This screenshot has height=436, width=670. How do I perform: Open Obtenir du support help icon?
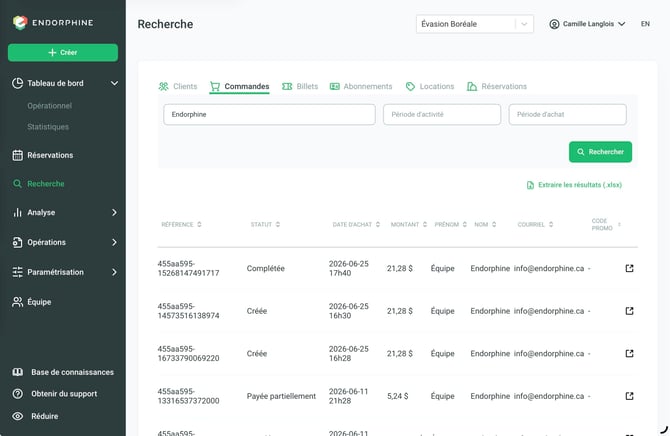tap(18, 394)
